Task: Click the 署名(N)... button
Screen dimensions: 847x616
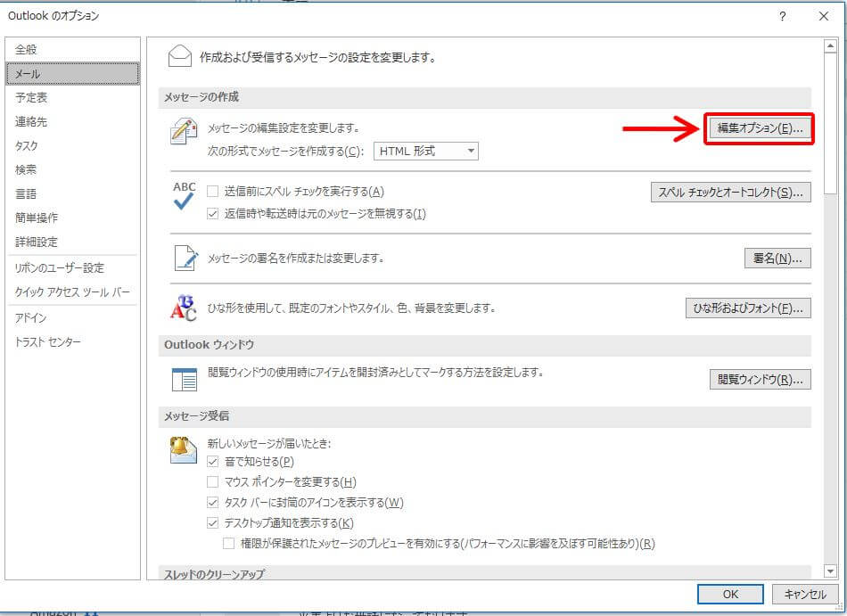Action: pos(777,258)
